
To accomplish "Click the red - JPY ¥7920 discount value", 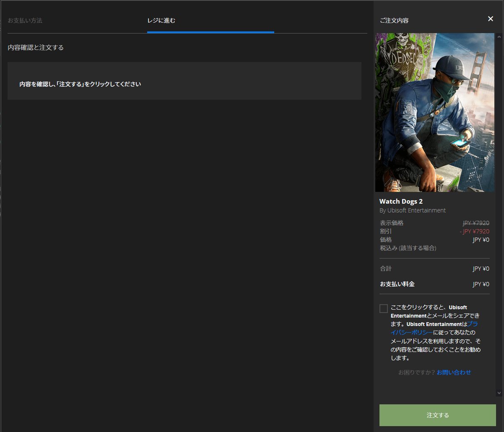I will [x=474, y=231].
